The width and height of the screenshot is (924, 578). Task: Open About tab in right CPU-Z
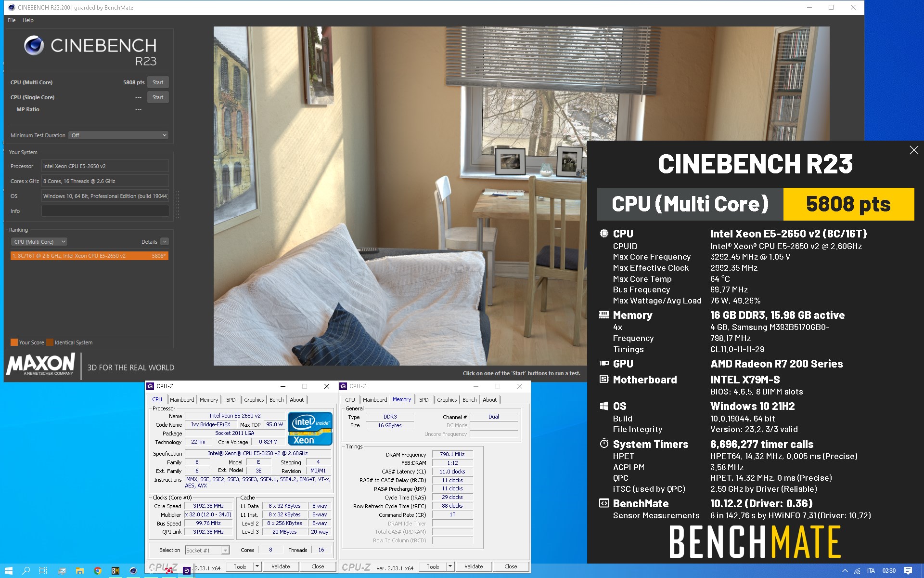tap(490, 400)
